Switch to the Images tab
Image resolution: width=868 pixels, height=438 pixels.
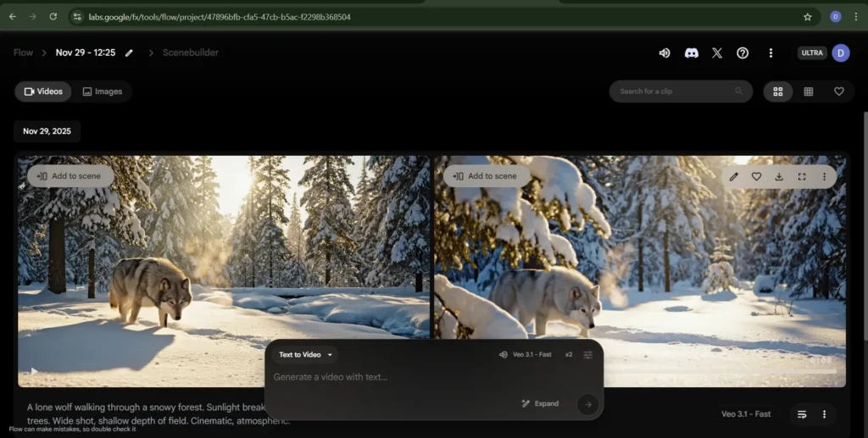pyautogui.click(x=103, y=91)
